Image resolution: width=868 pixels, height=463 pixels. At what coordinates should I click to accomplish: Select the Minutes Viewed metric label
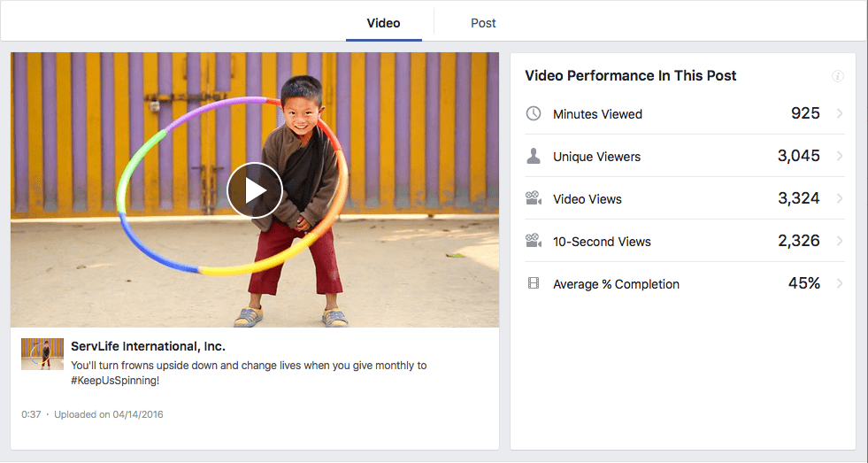(x=597, y=114)
